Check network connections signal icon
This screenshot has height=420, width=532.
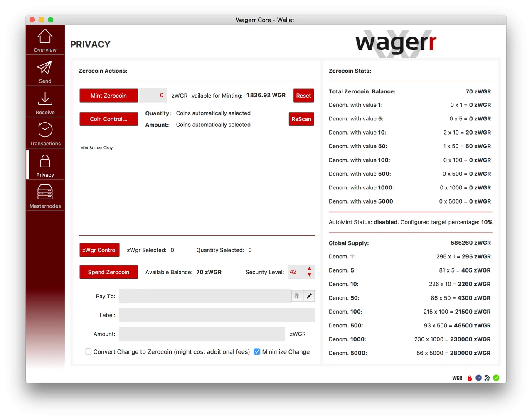coord(487,378)
